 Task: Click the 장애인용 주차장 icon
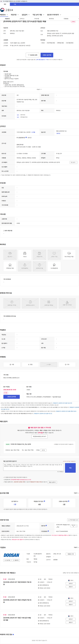pyautogui.click(x=12, y=303)
